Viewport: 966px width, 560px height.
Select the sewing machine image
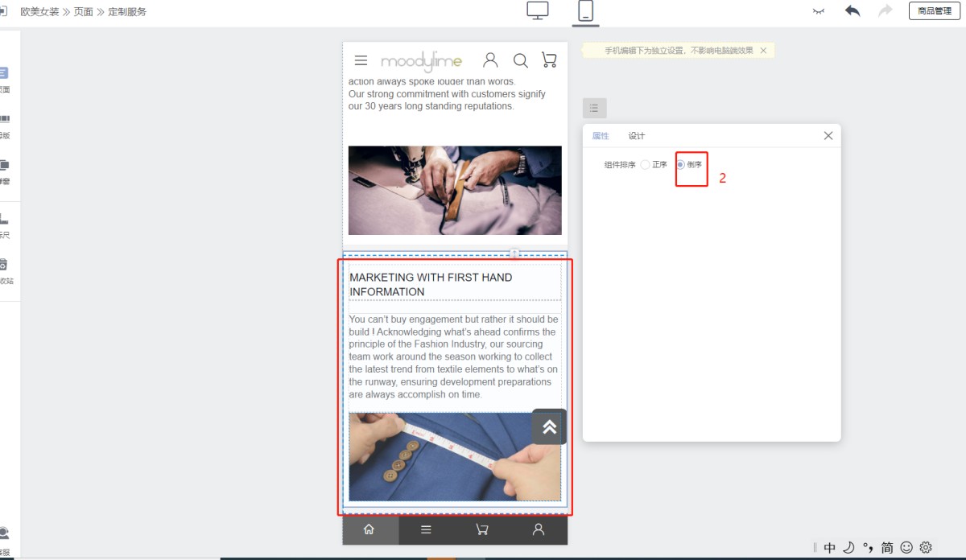tap(455, 191)
